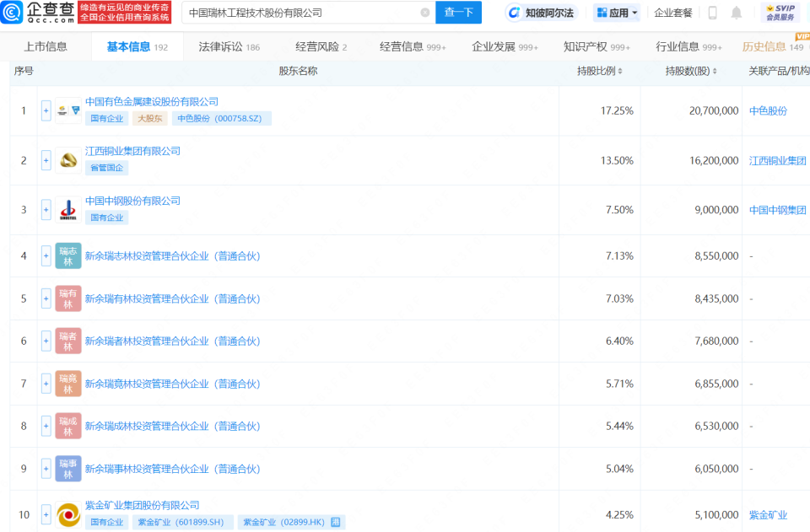Expand row 3 中国中钢 plus button
Viewport: 810px width, 532px height.
point(46,210)
